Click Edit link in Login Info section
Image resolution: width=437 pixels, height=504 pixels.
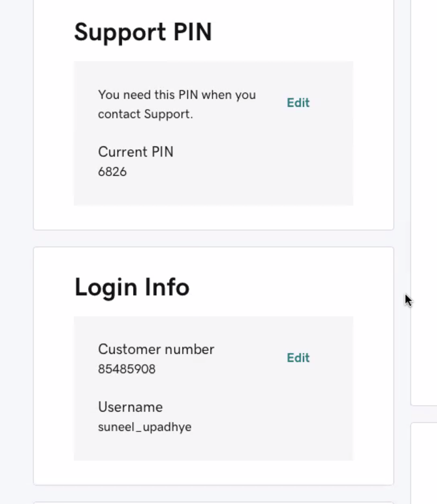pos(298,358)
